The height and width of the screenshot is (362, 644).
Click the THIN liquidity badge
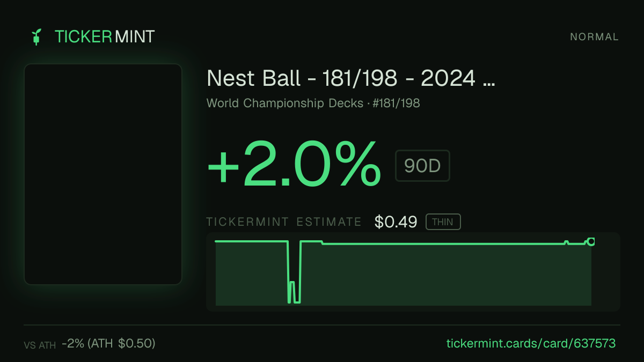(x=443, y=222)
